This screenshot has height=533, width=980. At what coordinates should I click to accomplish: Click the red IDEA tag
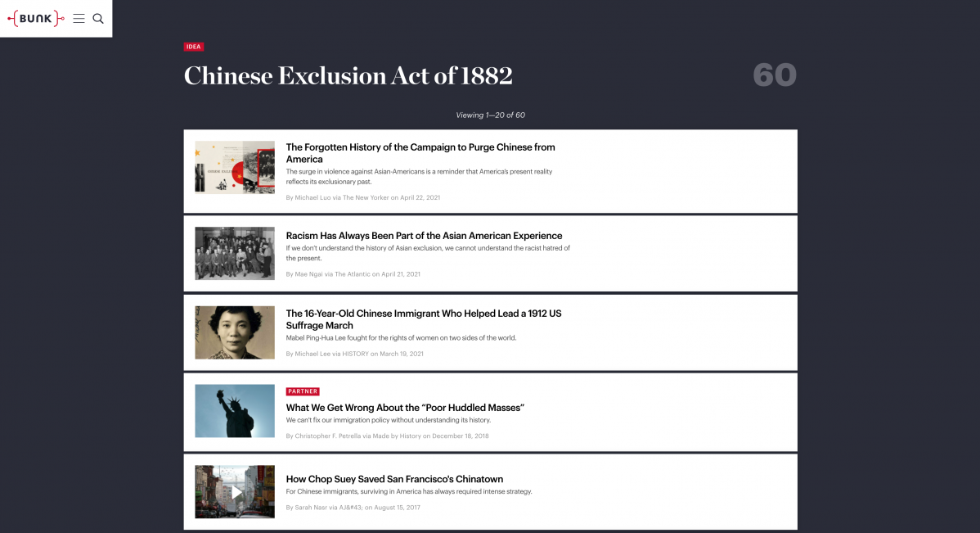coord(194,47)
